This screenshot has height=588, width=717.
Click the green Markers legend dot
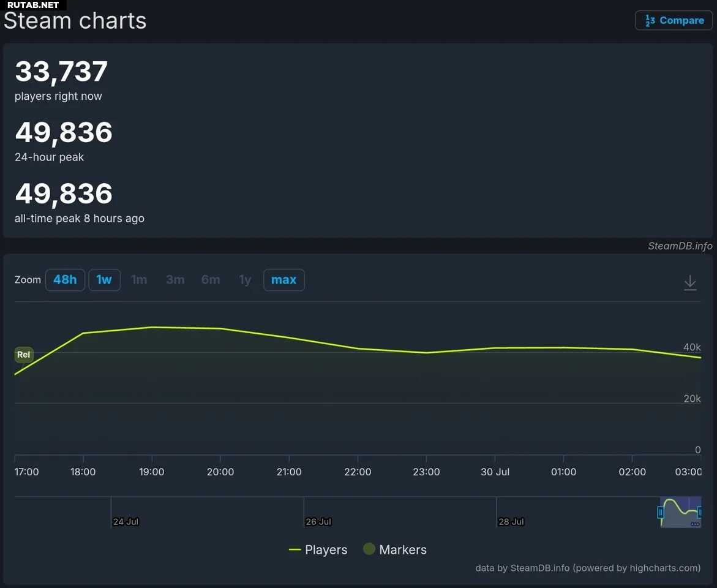click(369, 549)
